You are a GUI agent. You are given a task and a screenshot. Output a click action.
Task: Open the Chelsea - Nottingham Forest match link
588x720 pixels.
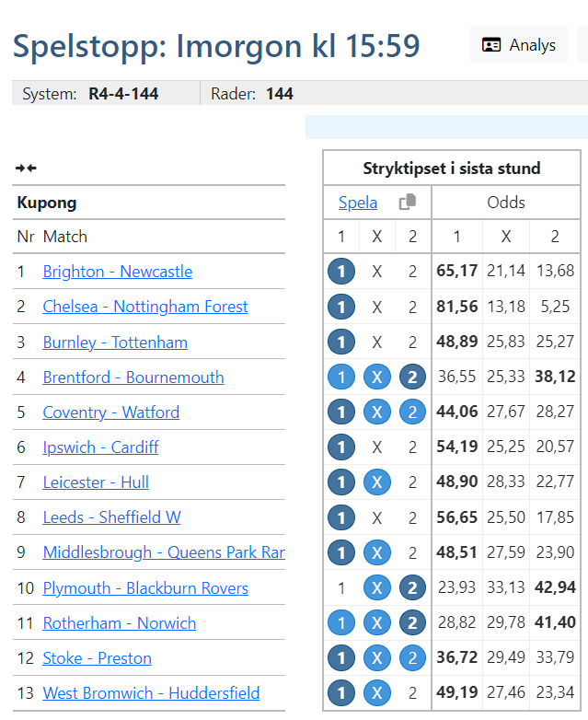[145, 307]
